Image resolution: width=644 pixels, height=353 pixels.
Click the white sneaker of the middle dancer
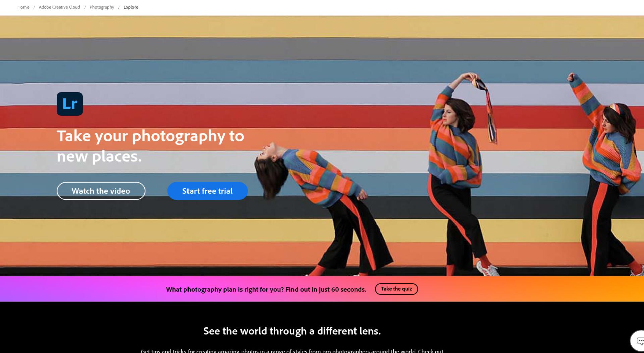488,268
